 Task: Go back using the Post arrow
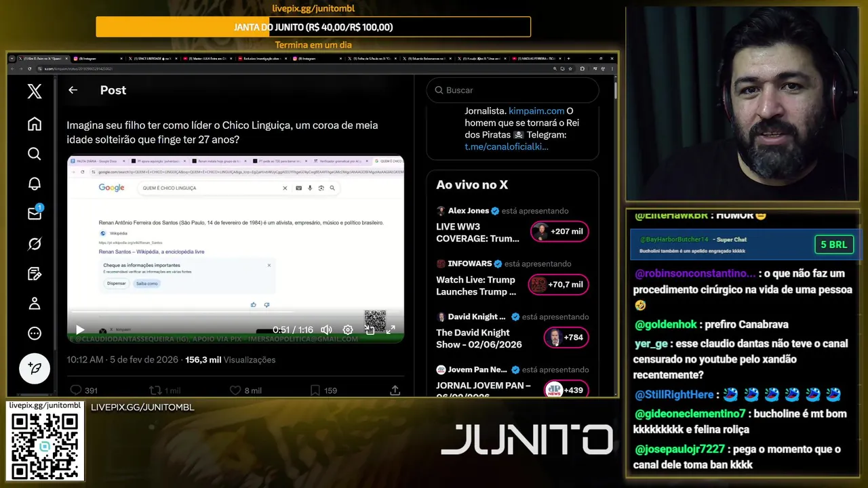(x=73, y=90)
